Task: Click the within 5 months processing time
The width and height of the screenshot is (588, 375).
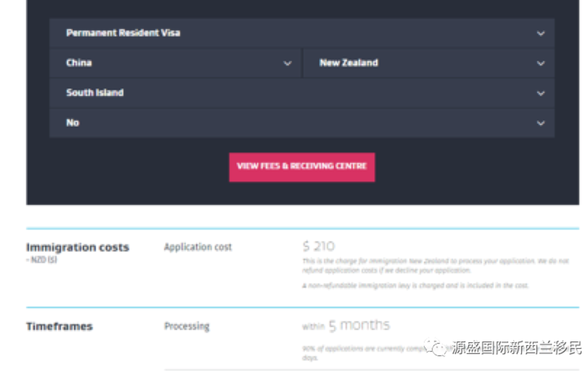Action: pyautogui.click(x=346, y=325)
